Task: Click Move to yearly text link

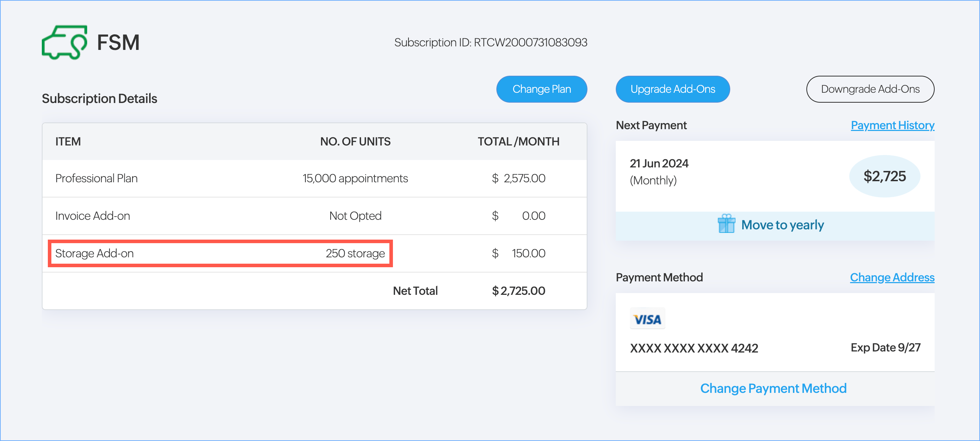Action: 782,225
